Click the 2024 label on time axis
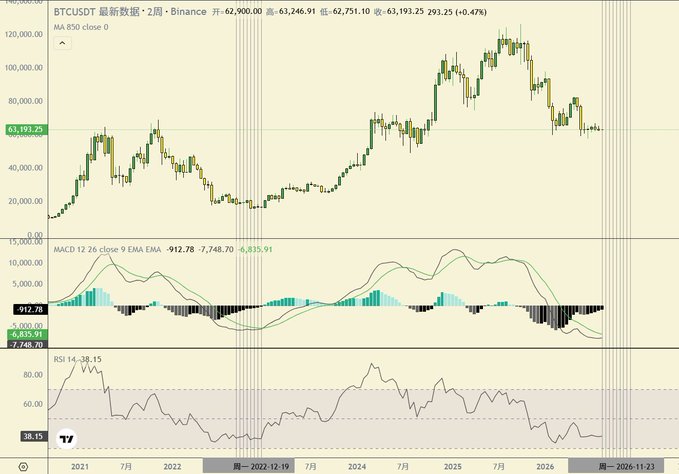Viewport: 679px width, 474px height. pos(357,466)
